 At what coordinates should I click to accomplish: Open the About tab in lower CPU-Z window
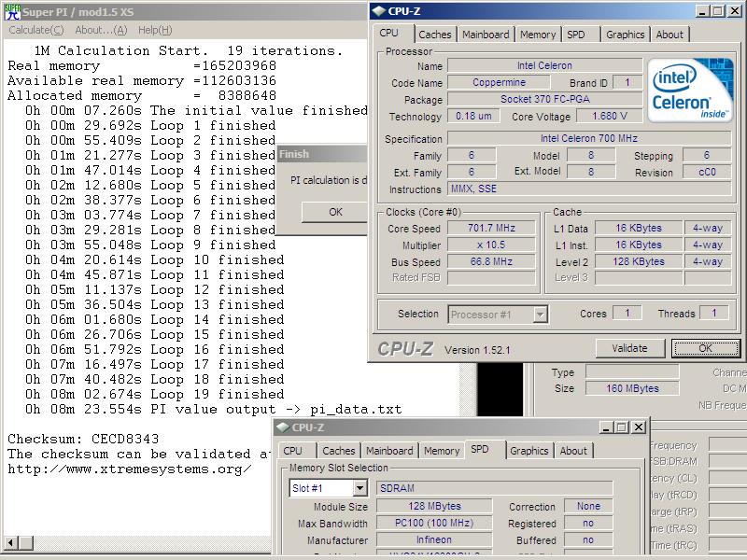tap(573, 451)
